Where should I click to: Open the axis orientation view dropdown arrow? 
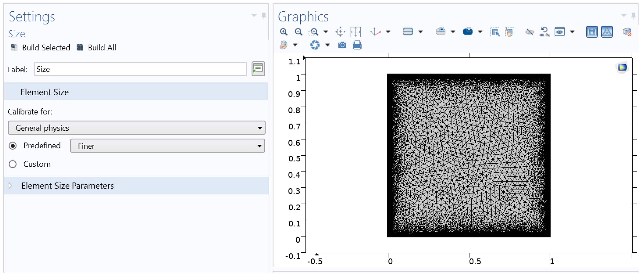[388, 32]
